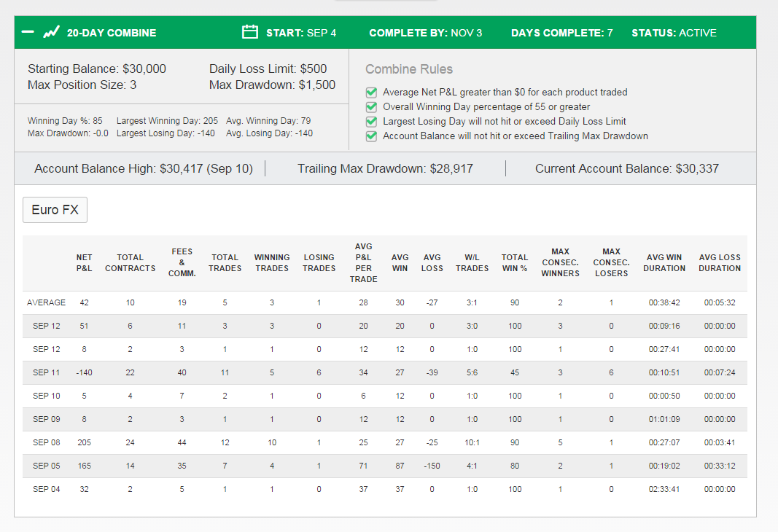Select the SEP 05 row date
The width and height of the screenshot is (778, 532).
tap(46, 466)
